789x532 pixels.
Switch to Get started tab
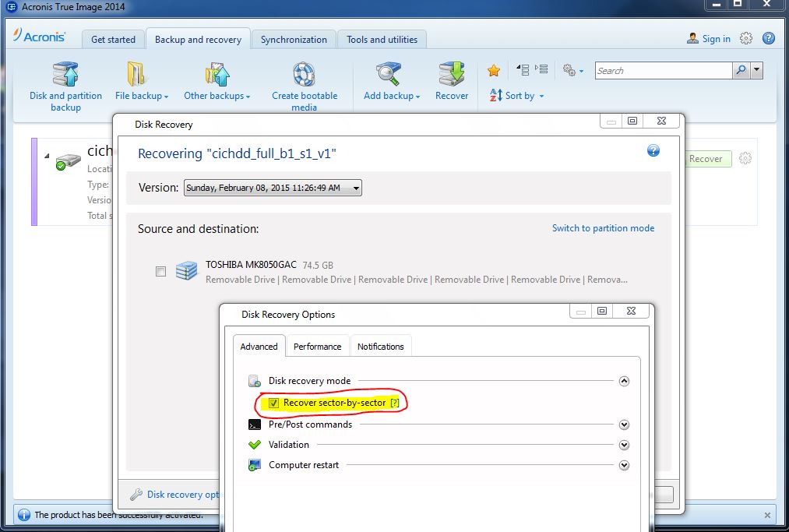click(x=113, y=39)
